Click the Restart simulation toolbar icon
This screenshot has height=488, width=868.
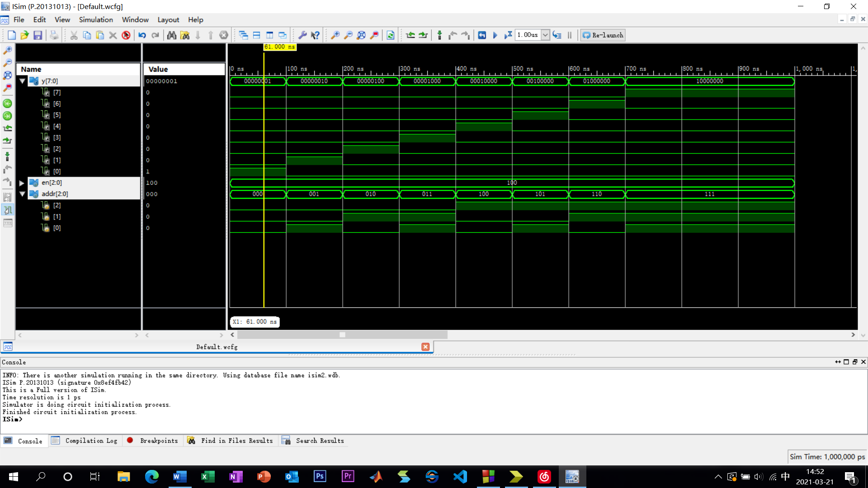coord(482,35)
